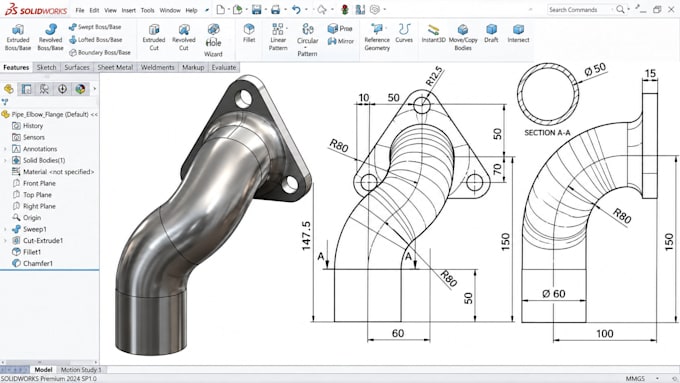This screenshot has width=680, height=383.
Task: Click the Search Commands field
Action: (x=580, y=10)
